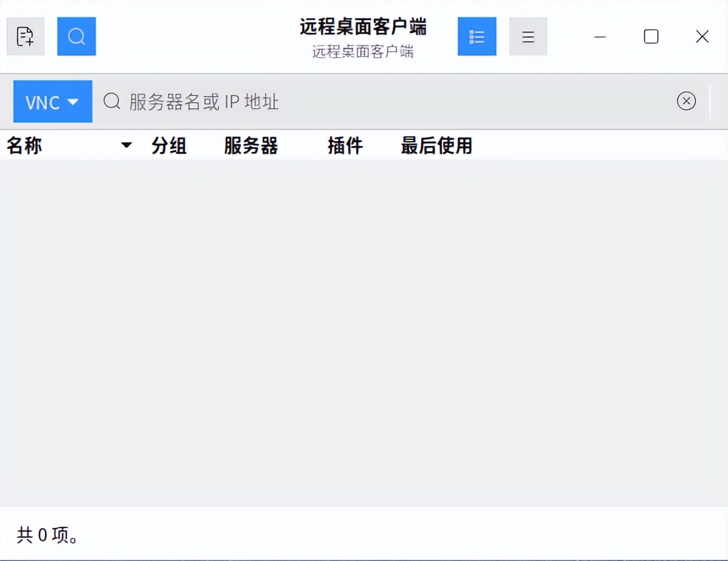Open the VNC protocol dropdown
Viewport: 728px width, 561px height.
pyautogui.click(x=52, y=102)
